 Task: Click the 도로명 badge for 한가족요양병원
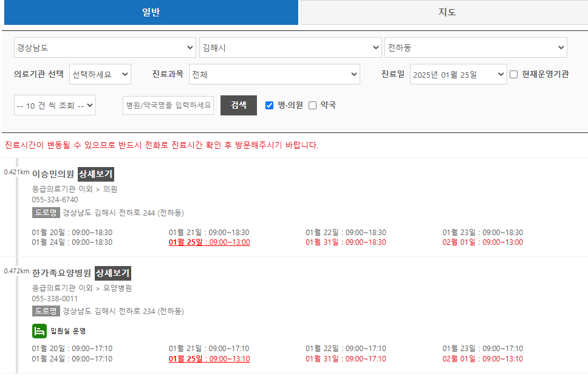tap(46, 311)
